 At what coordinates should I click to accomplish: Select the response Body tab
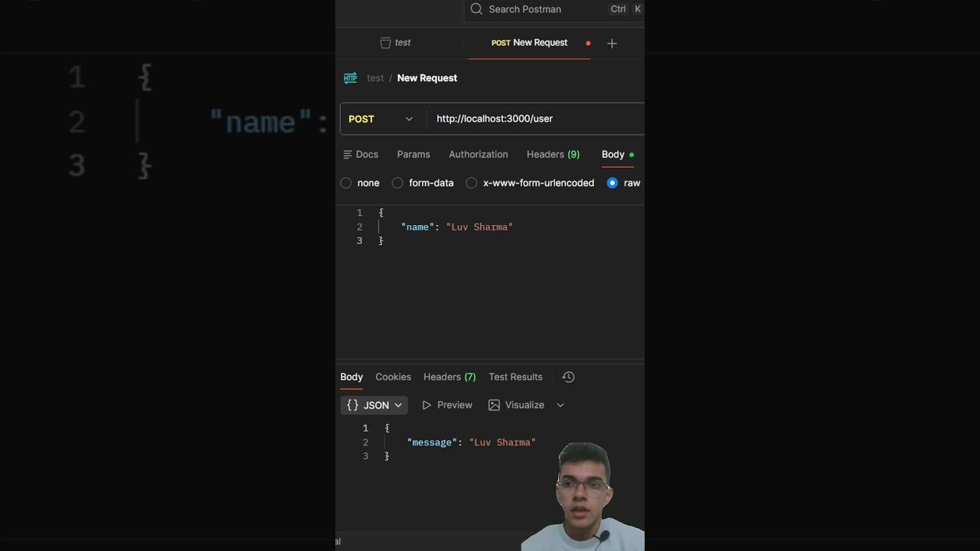point(351,377)
